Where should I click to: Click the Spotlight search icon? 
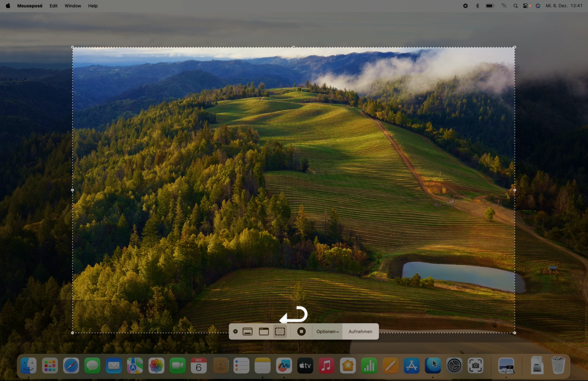click(x=515, y=6)
